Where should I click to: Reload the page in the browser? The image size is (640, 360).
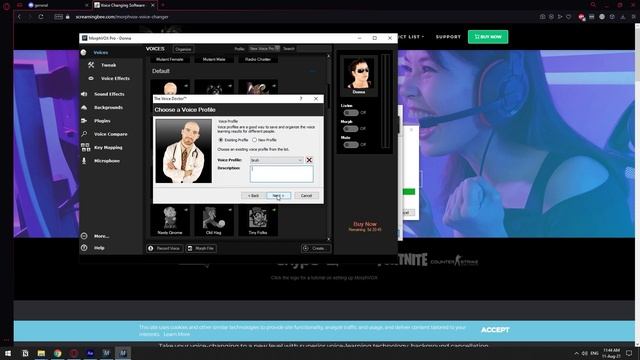[x=41, y=17]
